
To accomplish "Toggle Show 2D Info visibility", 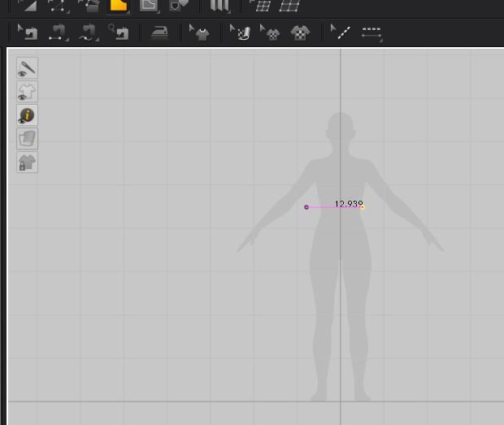I will pos(28,115).
